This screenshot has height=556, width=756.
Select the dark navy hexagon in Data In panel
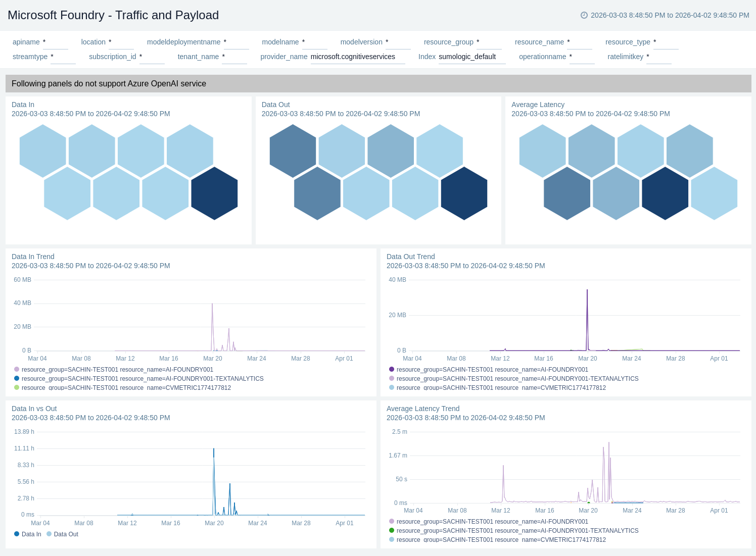click(x=214, y=193)
